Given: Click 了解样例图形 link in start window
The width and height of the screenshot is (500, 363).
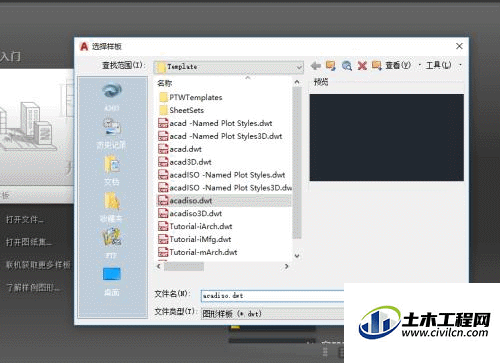Looking at the screenshot, I should pyautogui.click(x=33, y=287).
